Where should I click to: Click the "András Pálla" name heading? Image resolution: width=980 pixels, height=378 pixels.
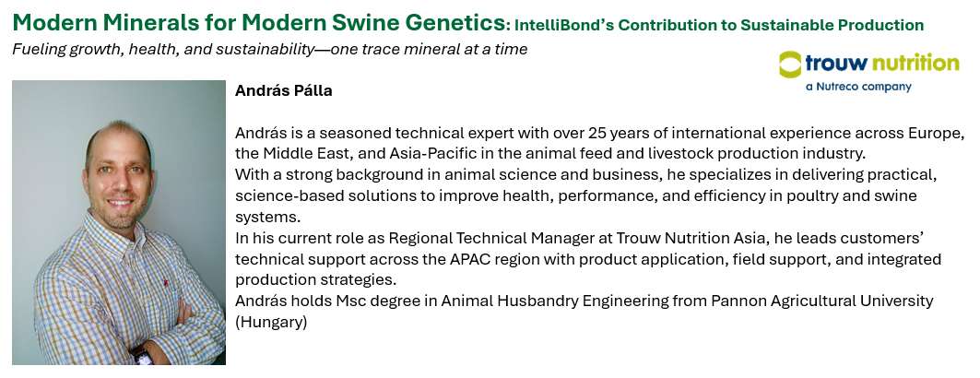pyautogui.click(x=283, y=90)
